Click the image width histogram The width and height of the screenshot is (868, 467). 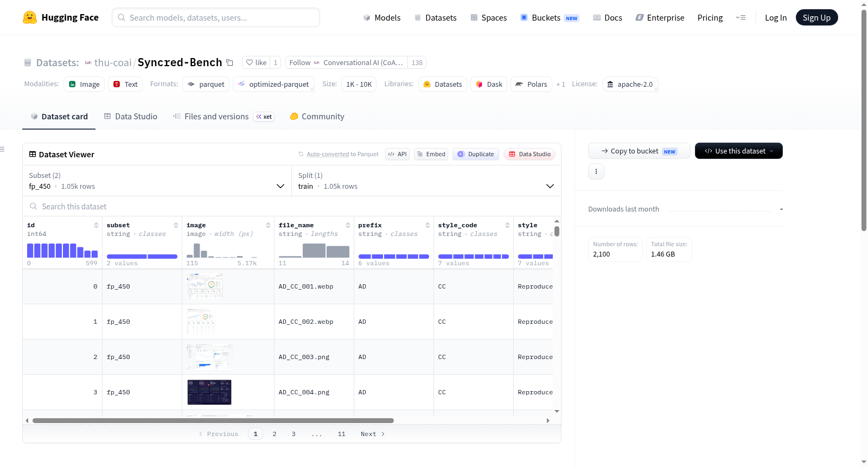pos(222,250)
